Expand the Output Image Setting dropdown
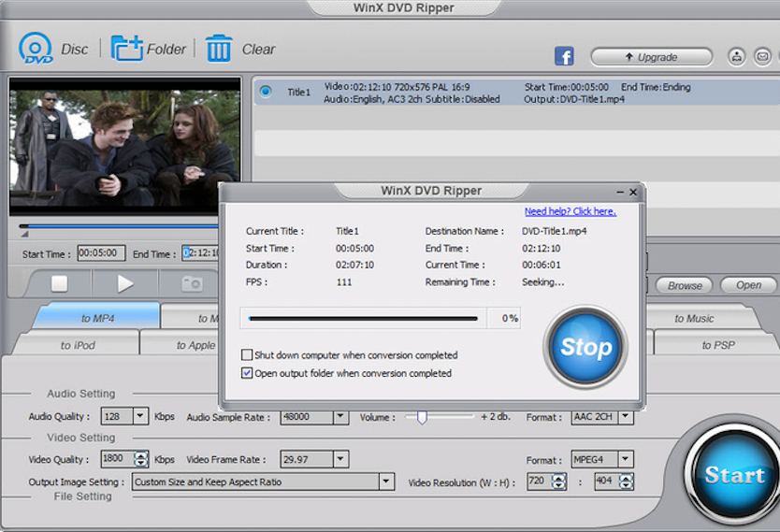 pos(386,482)
